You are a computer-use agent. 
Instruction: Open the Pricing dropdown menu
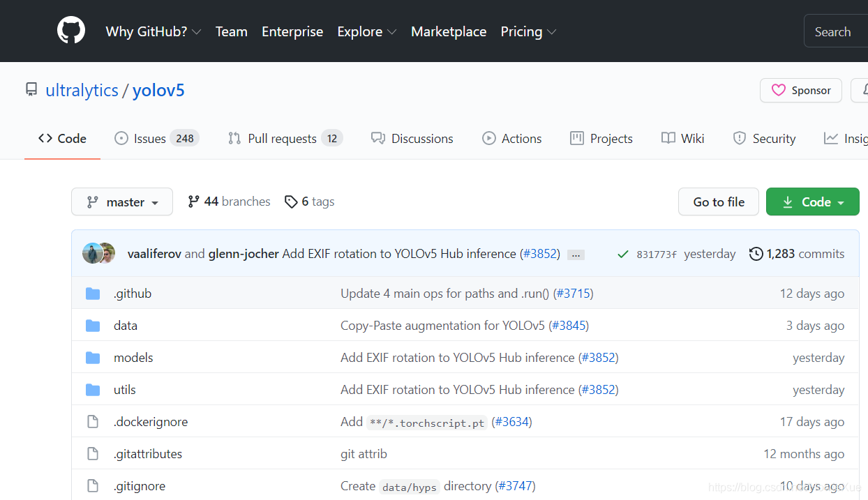coord(528,31)
